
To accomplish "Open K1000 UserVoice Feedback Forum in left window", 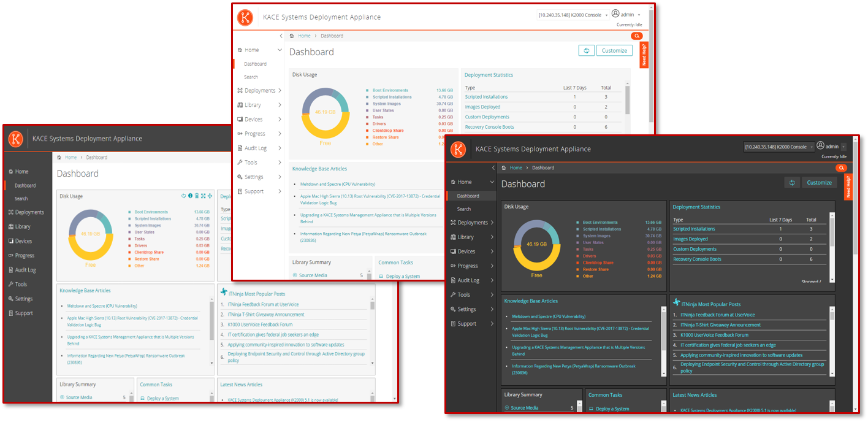I will pyautogui.click(x=260, y=324).
